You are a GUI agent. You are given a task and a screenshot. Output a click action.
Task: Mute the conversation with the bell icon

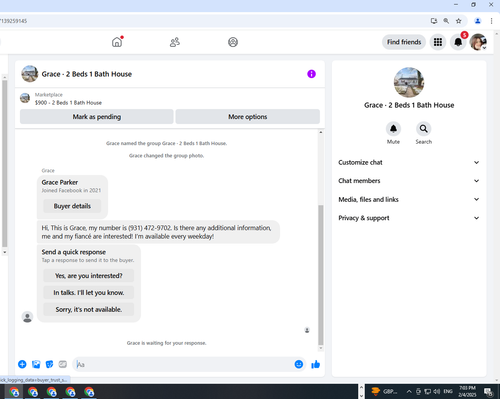pyautogui.click(x=393, y=129)
